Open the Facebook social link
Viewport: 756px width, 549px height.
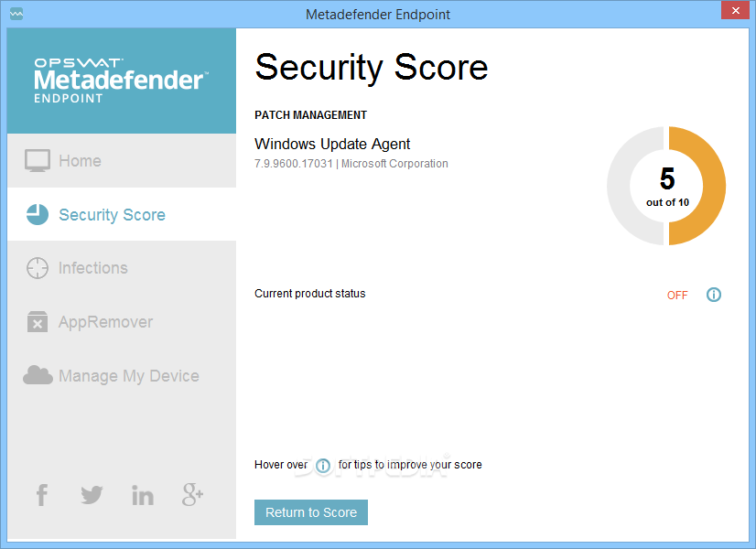tap(42, 495)
